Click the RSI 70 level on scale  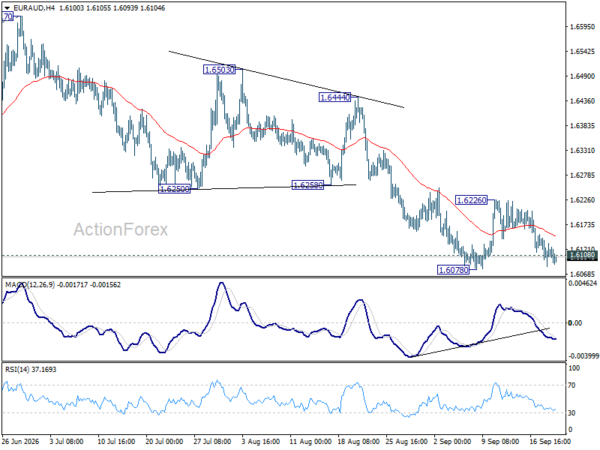pos(572,385)
